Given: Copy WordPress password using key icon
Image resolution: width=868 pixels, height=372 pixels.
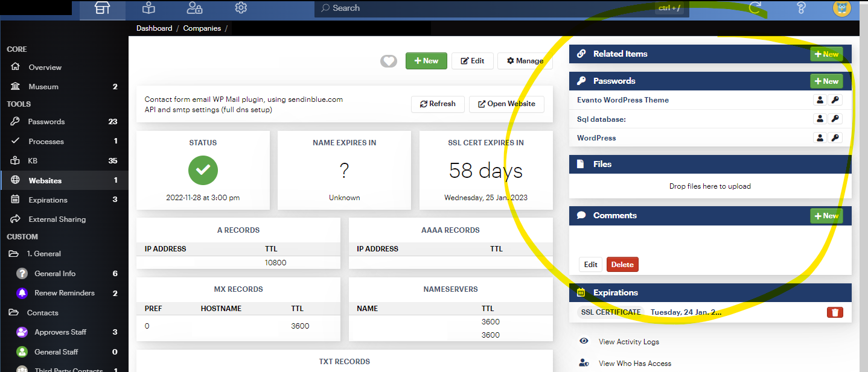Looking at the screenshot, I should point(835,138).
